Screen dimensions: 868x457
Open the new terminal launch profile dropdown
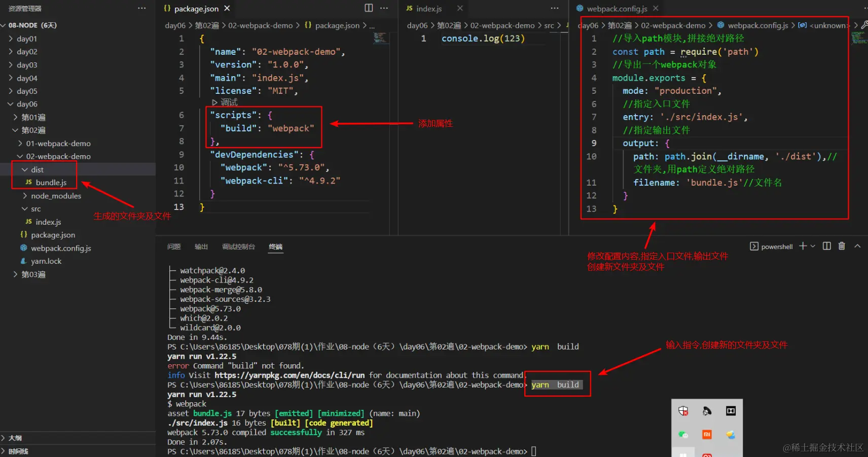(x=813, y=246)
